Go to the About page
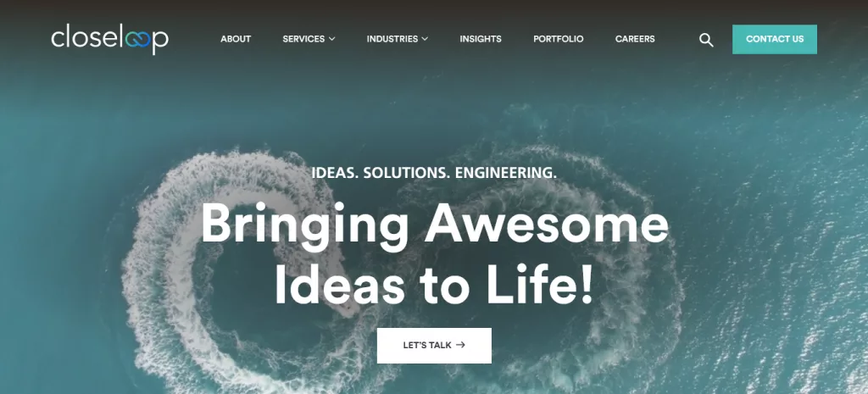 tap(236, 39)
